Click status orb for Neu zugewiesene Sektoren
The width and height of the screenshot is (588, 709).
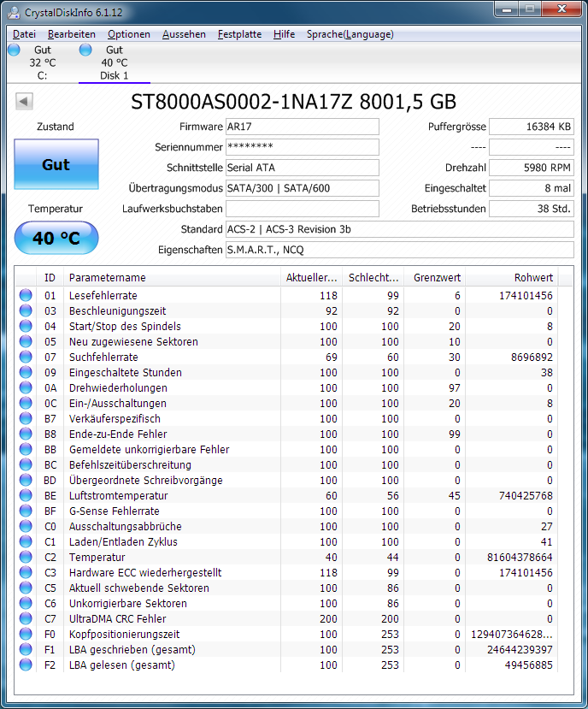[26, 341]
